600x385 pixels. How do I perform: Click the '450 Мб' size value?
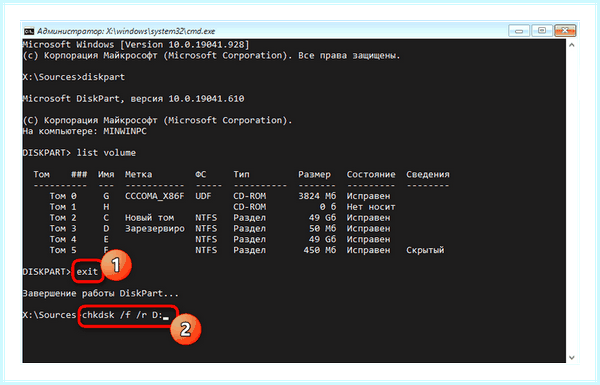click(x=320, y=250)
